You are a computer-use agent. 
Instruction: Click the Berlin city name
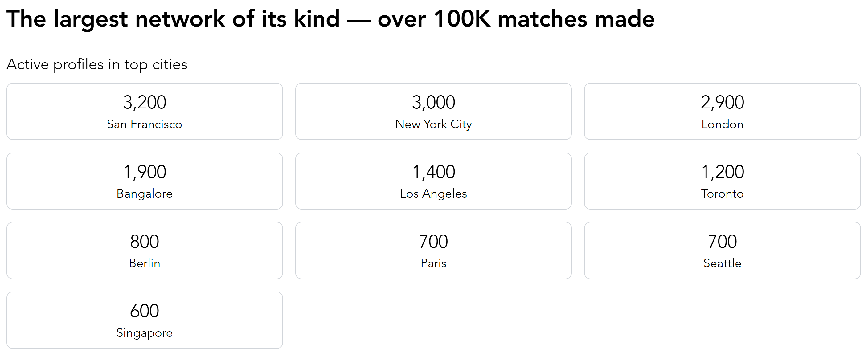144,263
